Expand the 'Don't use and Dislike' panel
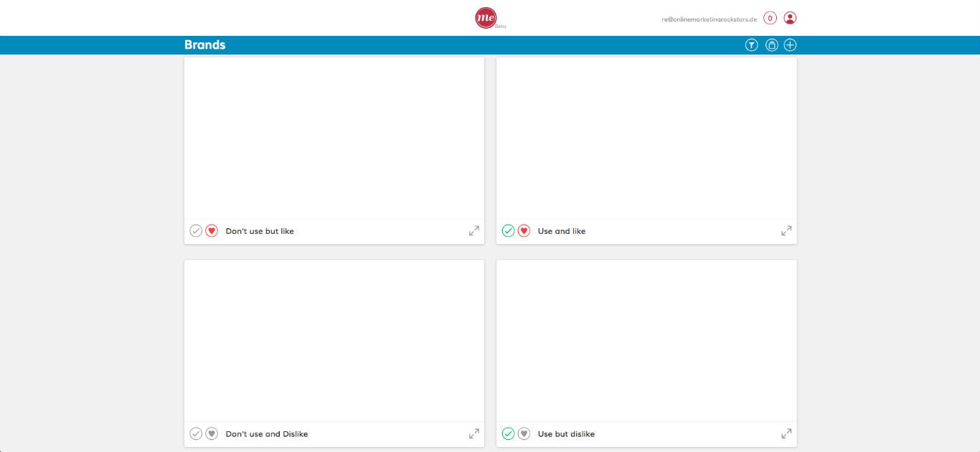The width and height of the screenshot is (980, 452). [x=474, y=434]
